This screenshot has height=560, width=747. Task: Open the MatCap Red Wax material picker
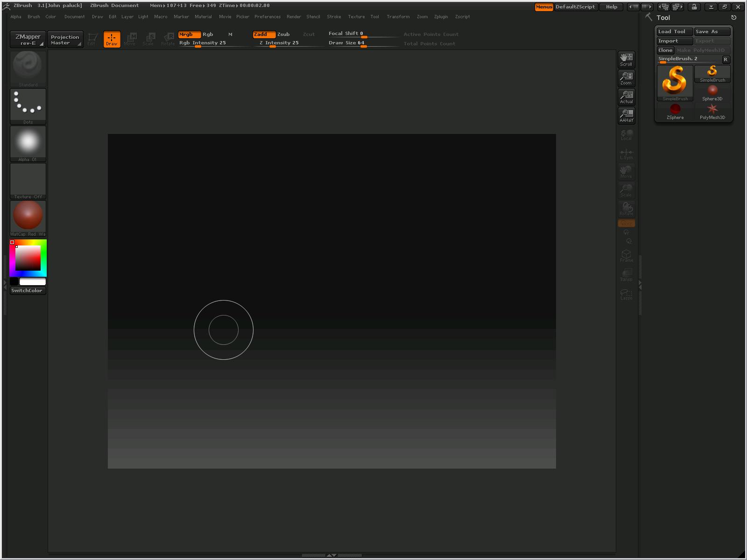28,217
